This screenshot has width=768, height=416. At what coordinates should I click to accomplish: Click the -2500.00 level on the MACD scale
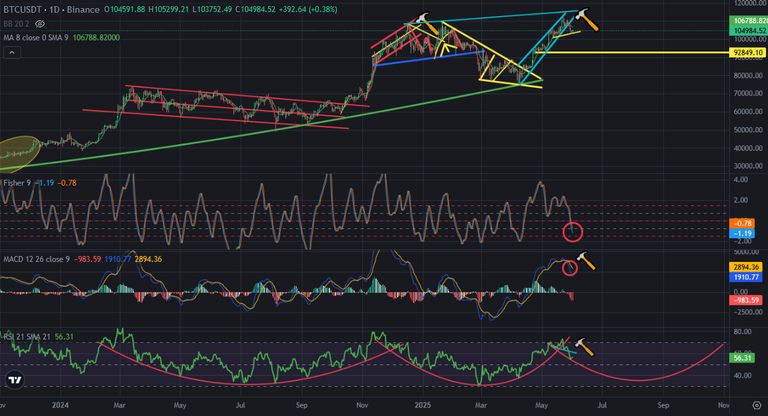point(747,312)
